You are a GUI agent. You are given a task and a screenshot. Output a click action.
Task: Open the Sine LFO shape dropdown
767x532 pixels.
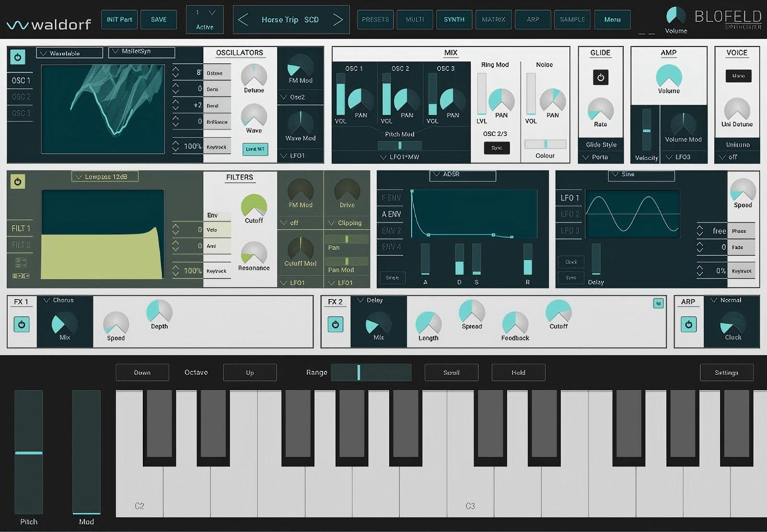point(641,175)
